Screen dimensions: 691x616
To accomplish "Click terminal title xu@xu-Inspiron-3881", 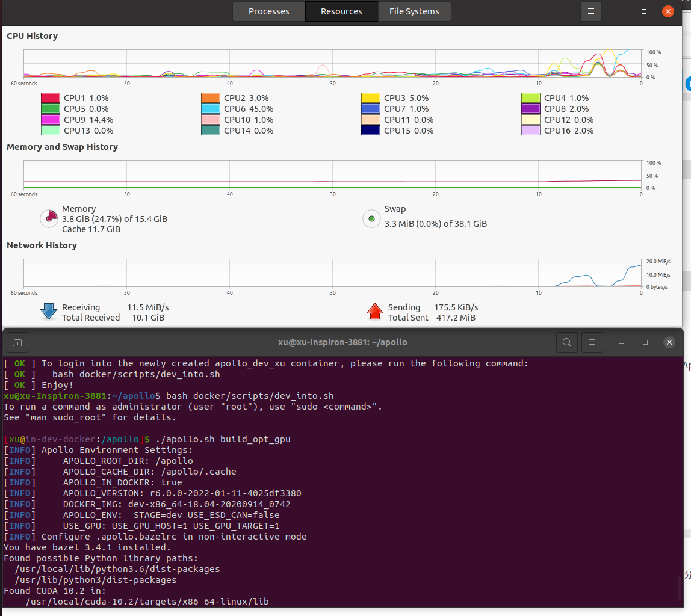I will point(342,342).
